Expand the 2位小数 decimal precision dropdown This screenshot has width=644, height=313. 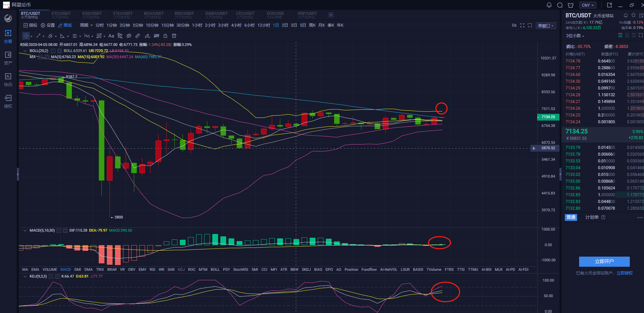pyautogui.click(x=575, y=36)
